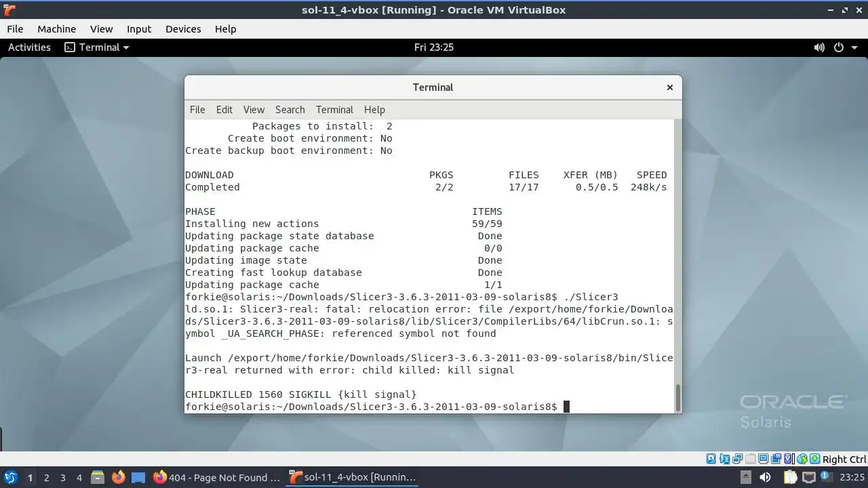
Task: Switch to host workspace 2
Action: coord(46,478)
